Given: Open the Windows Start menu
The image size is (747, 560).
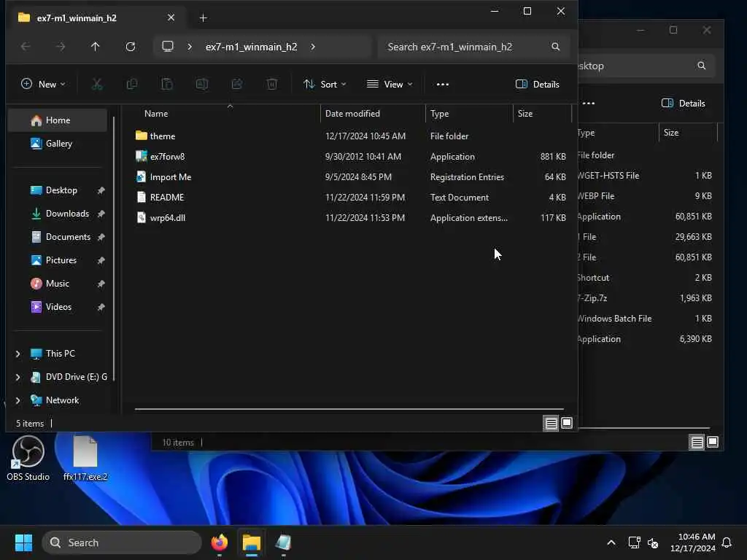Looking at the screenshot, I should tap(23, 542).
